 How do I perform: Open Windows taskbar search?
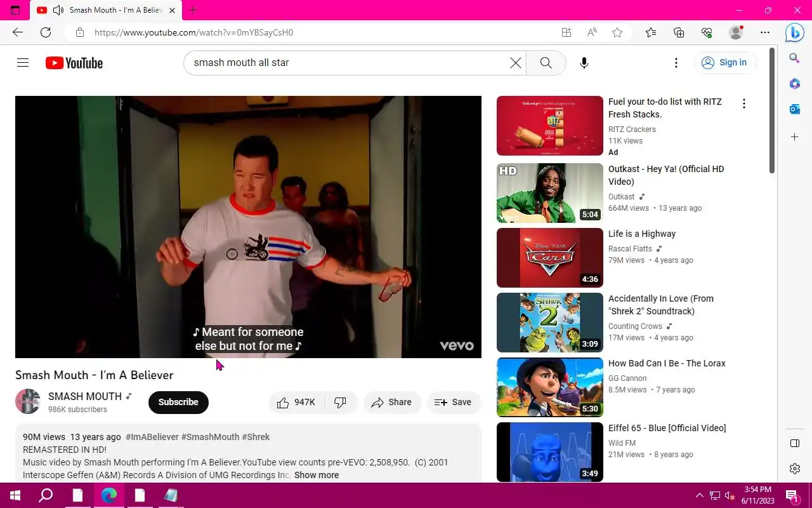pos(46,495)
